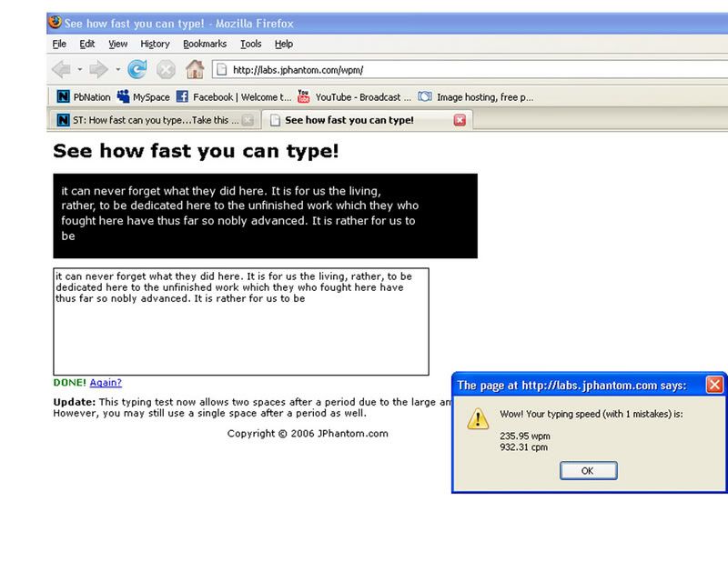Go back with the Back arrow

pyautogui.click(x=61, y=70)
